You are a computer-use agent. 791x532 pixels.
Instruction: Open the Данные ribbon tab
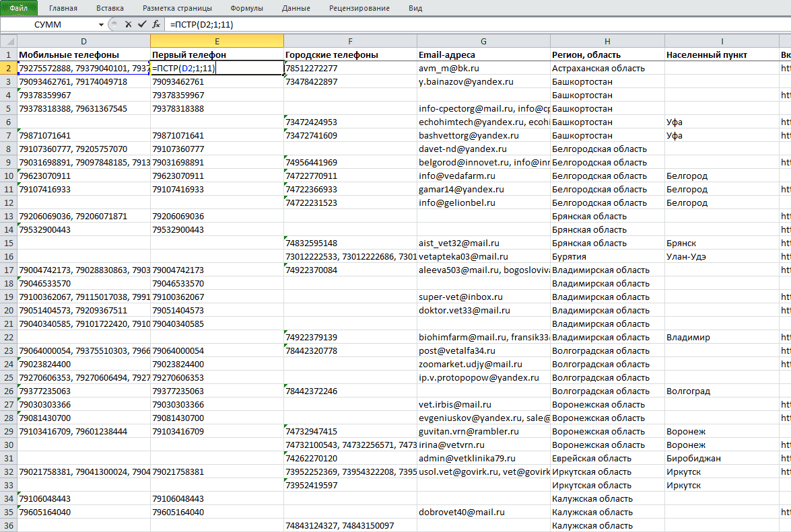[296, 8]
